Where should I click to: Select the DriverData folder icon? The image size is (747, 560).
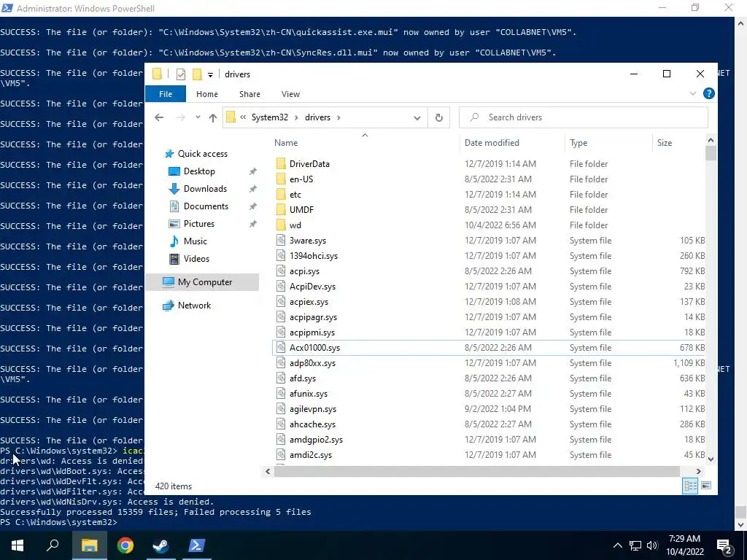tap(281, 164)
